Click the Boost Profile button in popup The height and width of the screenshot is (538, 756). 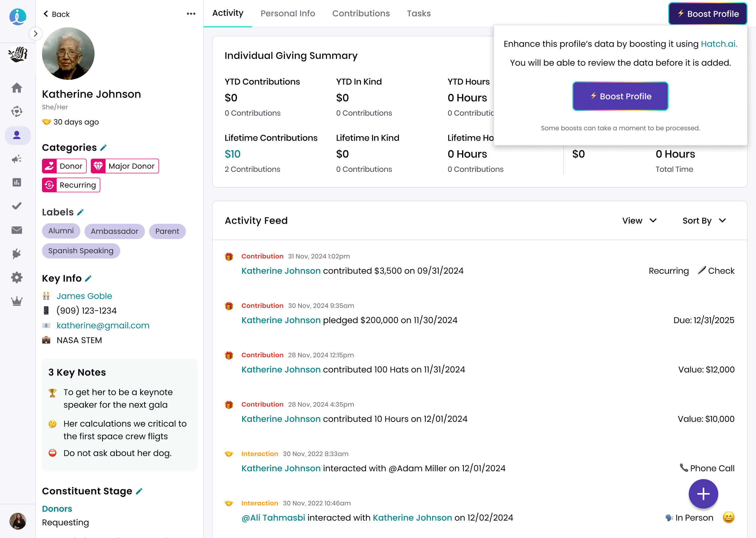tap(620, 97)
